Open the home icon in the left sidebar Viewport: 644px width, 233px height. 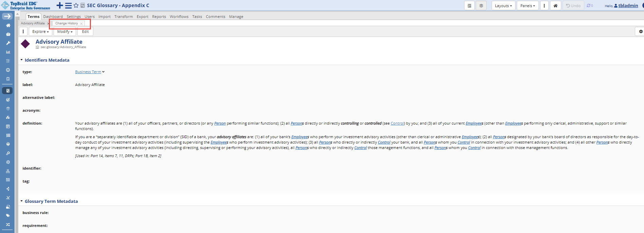8,25
